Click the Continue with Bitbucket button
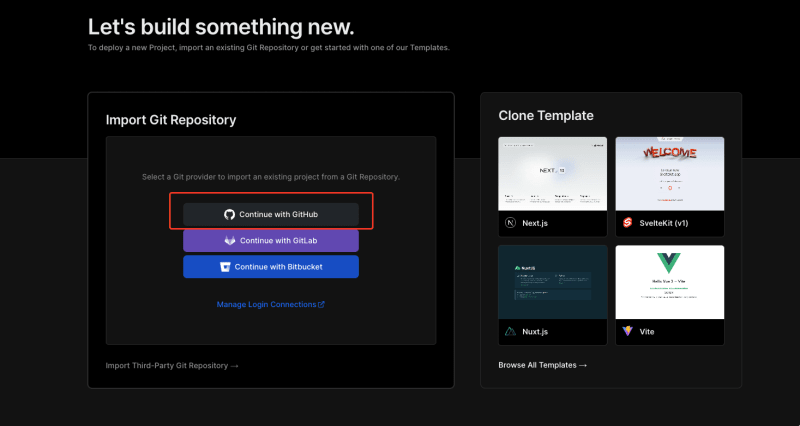Viewport: 800px width, 426px height. (271, 267)
